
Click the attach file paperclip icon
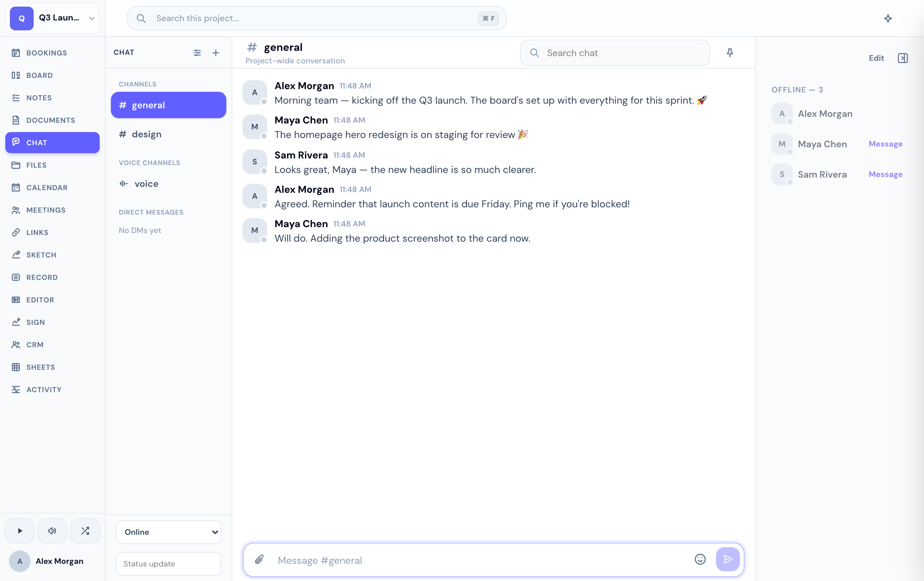coord(259,560)
